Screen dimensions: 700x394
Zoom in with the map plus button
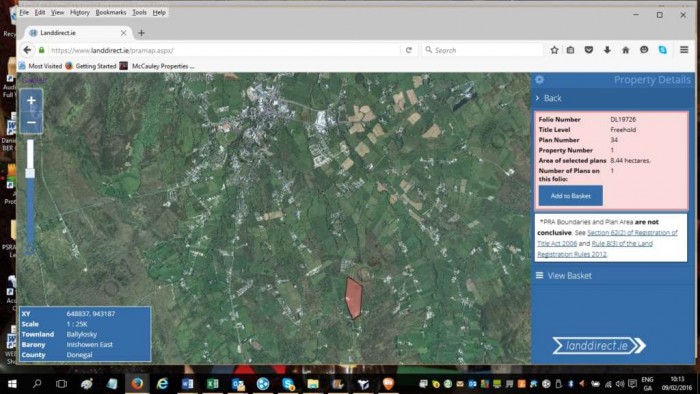coord(31,100)
